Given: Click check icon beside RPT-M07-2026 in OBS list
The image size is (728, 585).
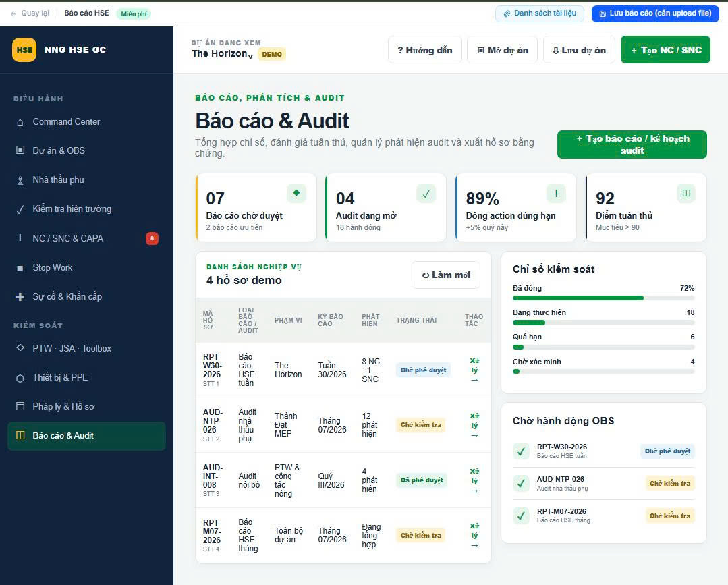Looking at the screenshot, I should pos(521,516).
